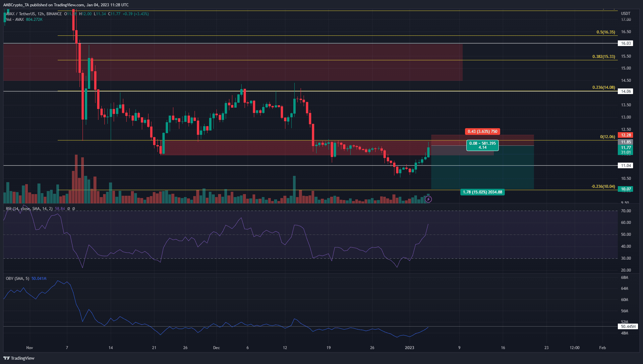Click the 0(12.06) Fibonacci level label
The width and height of the screenshot is (643, 364).
608,137
